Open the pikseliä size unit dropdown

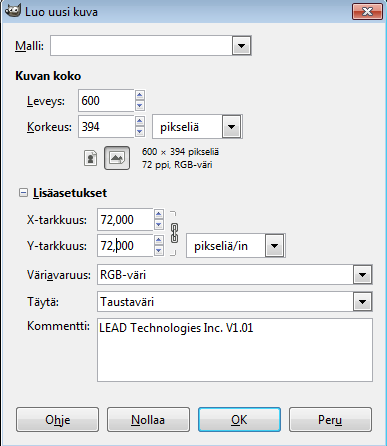pos(231,127)
